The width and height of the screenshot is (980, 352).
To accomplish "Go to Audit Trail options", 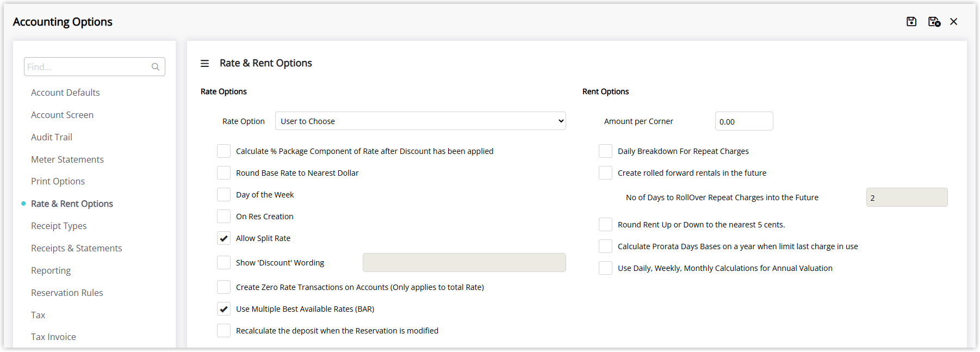I will (x=52, y=137).
